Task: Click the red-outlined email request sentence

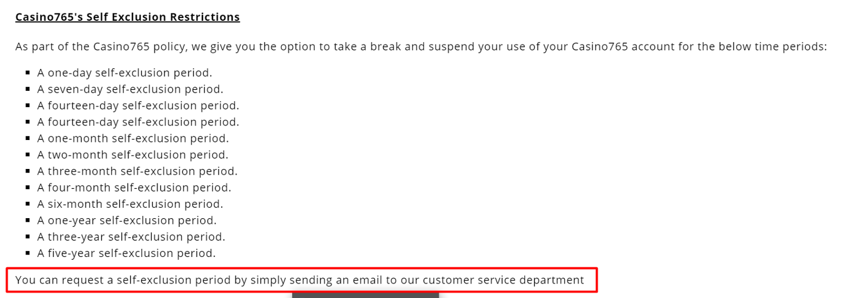Action: (300, 281)
